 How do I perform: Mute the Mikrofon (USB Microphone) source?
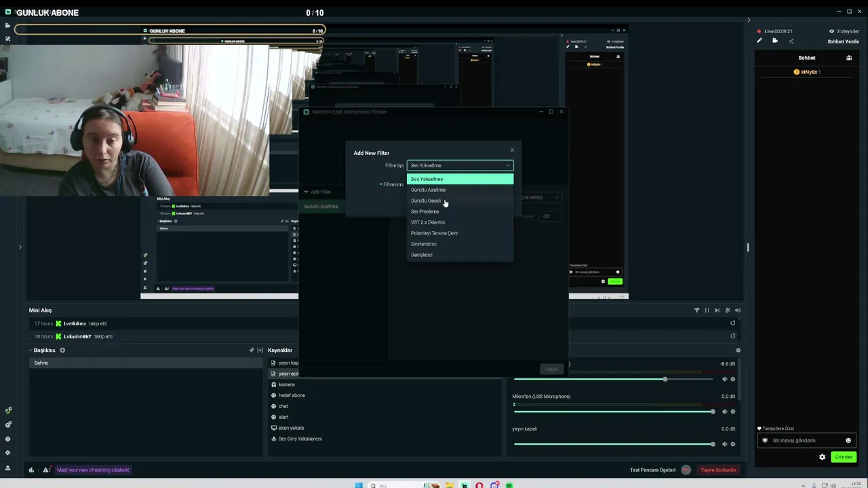tap(724, 411)
